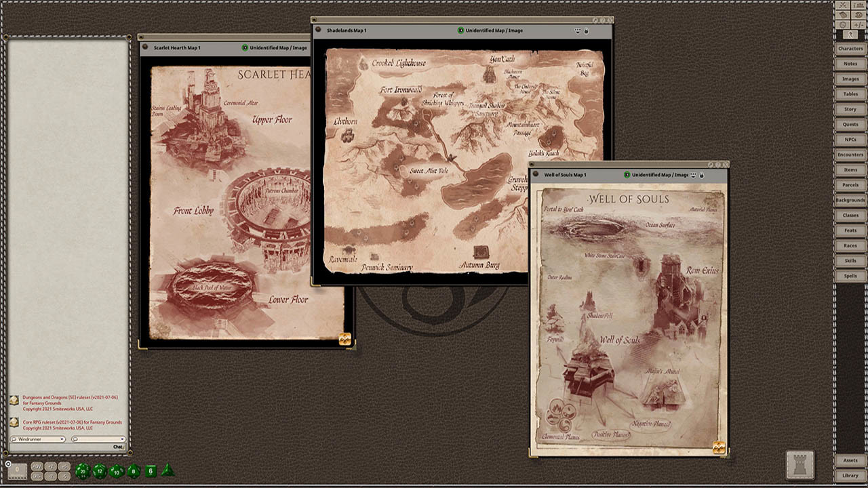
Task: Toggle player visibility faces icon on Shadelands Map
Action: (x=578, y=30)
